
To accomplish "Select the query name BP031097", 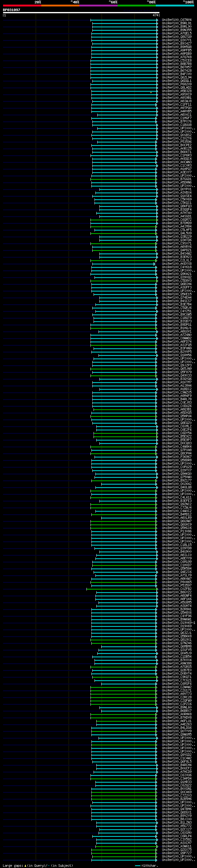I will 11,10.
